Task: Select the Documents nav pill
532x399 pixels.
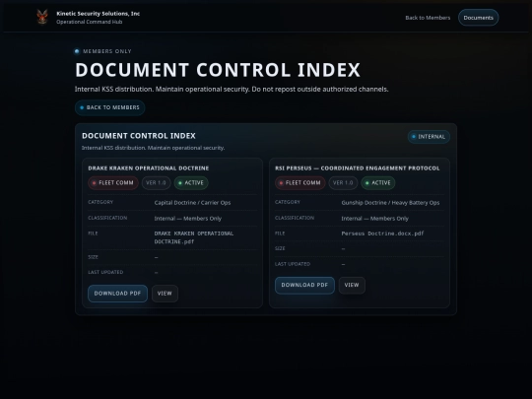Action: [x=478, y=18]
